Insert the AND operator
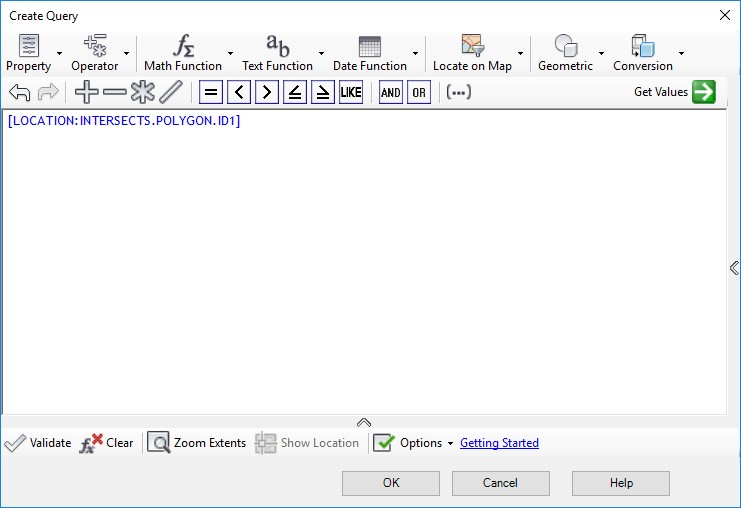The width and height of the screenshot is (741, 508). pos(391,92)
